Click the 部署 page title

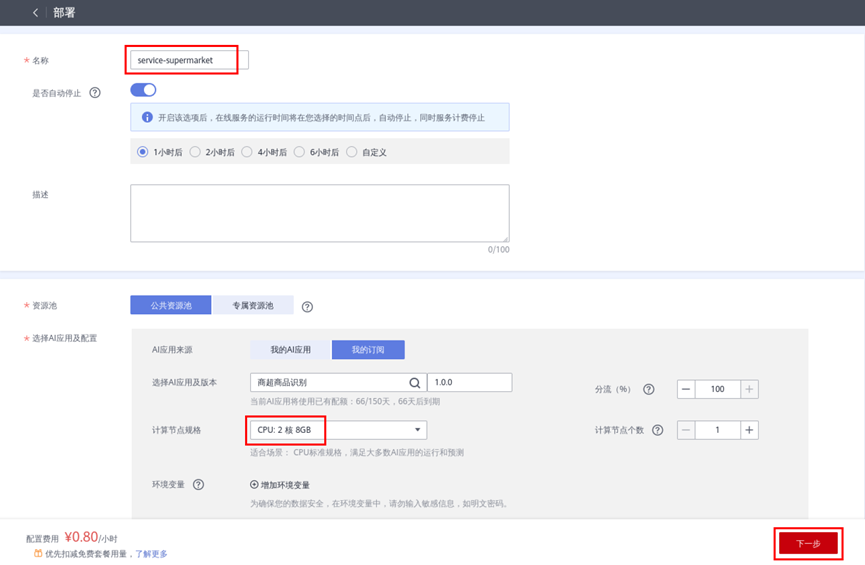click(x=64, y=13)
